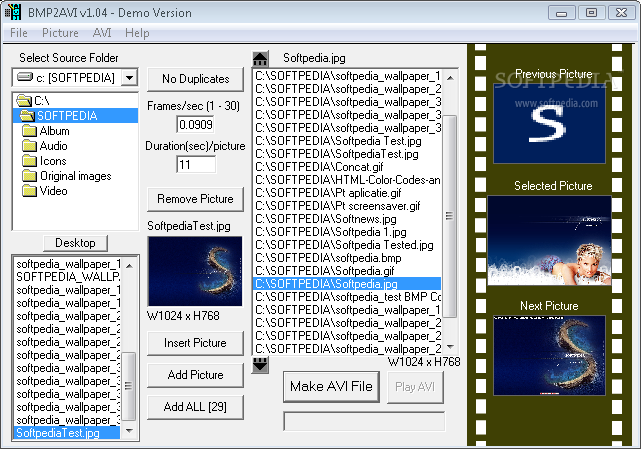Screen dimensions: 641x449
Task: Select C:\SOFTPEDIA\SoftpediaTest.jpg in the AVI list
Action: (x=347, y=154)
